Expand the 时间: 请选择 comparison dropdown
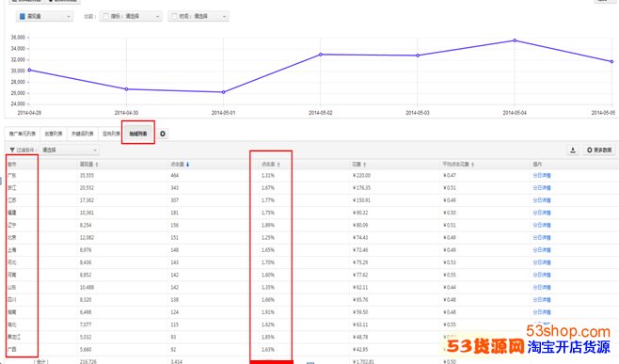This screenshot has height=364, width=619. [x=224, y=17]
